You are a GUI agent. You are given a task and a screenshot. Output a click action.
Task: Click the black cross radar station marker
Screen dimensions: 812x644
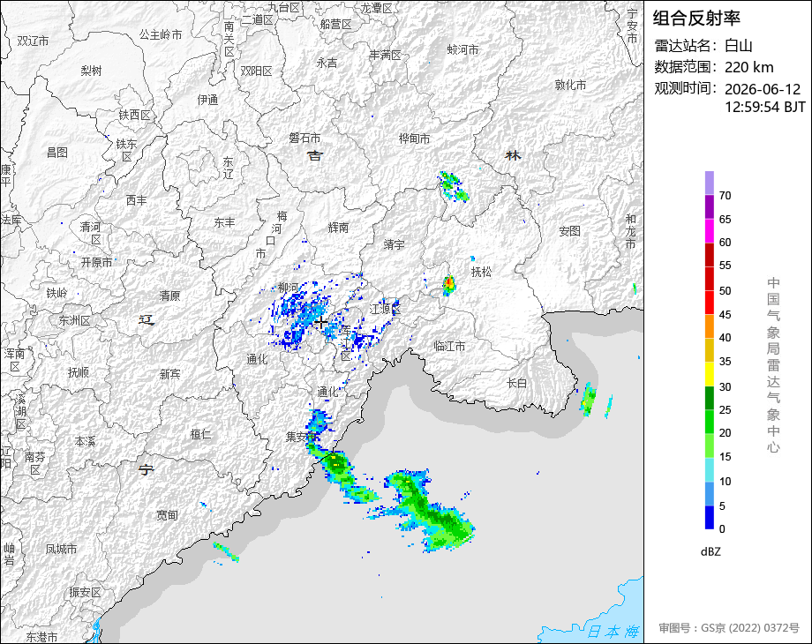pos(320,323)
